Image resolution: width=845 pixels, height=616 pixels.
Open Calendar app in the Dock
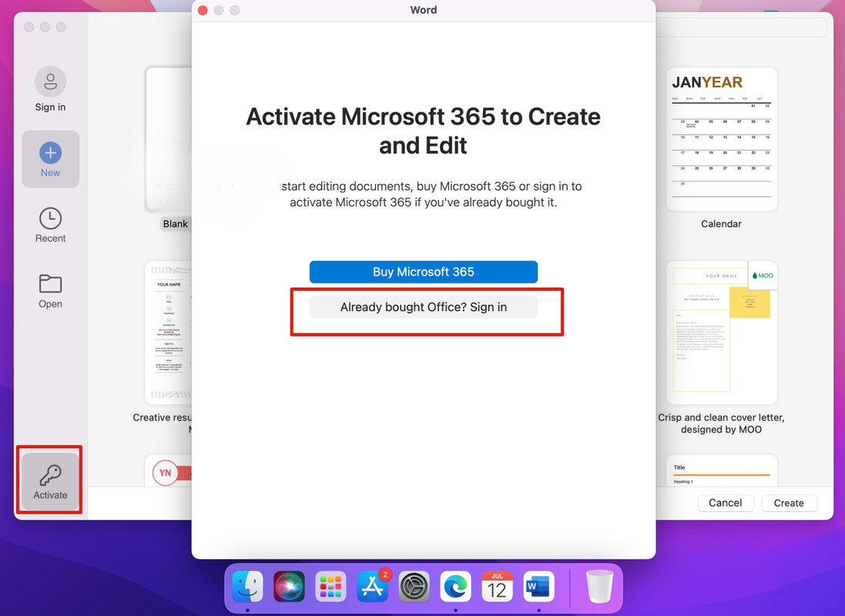pyautogui.click(x=497, y=587)
